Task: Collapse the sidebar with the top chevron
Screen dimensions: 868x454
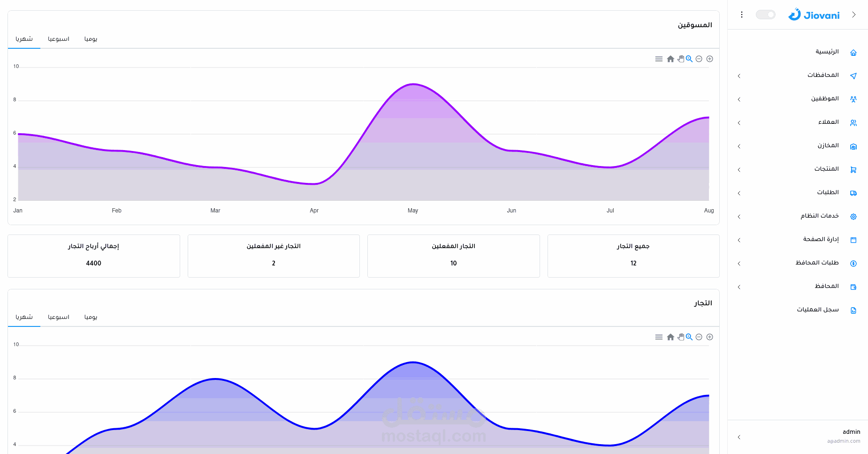Action: [854, 15]
